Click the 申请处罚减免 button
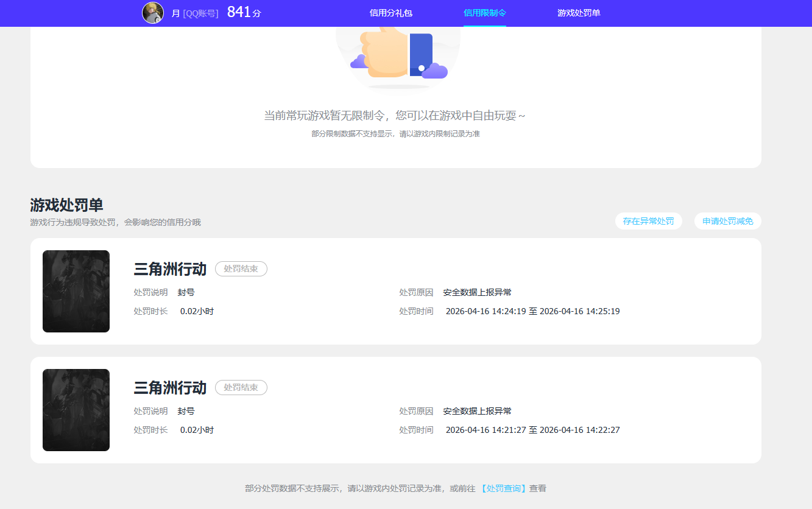Image resolution: width=812 pixels, height=509 pixels. [728, 221]
